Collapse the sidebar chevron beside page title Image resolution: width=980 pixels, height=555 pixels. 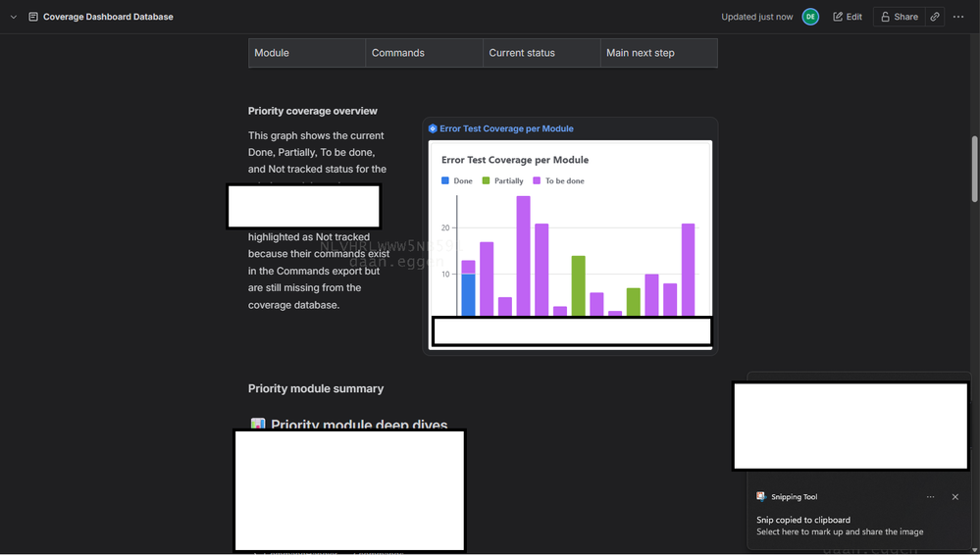tap(13, 17)
